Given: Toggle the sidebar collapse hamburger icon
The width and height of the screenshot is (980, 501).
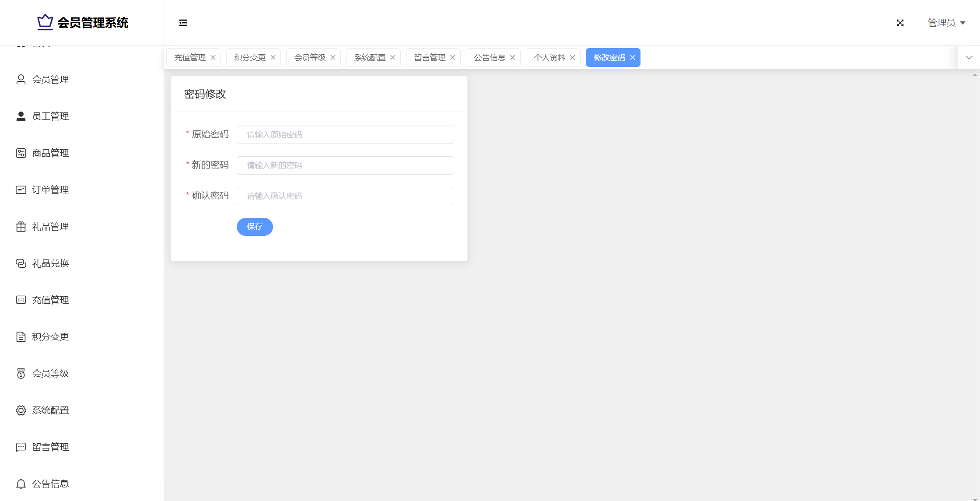Looking at the screenshot, I should [183, 23].
